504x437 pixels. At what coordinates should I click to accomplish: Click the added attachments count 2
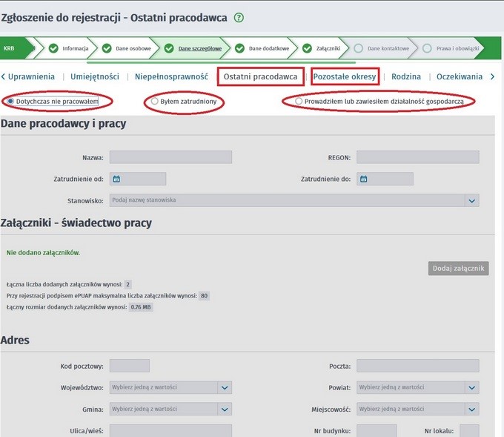click(127, 284)
